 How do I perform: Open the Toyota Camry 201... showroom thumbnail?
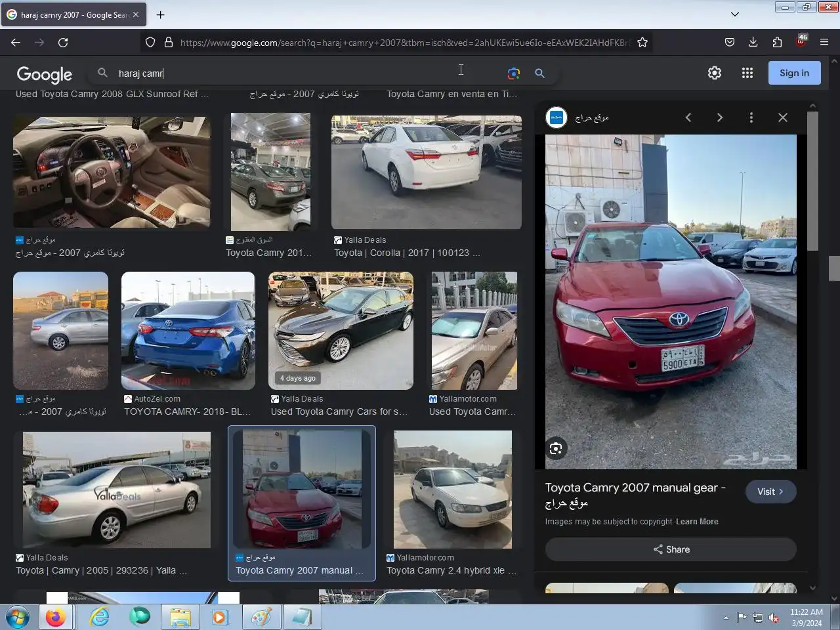(270, 172)
